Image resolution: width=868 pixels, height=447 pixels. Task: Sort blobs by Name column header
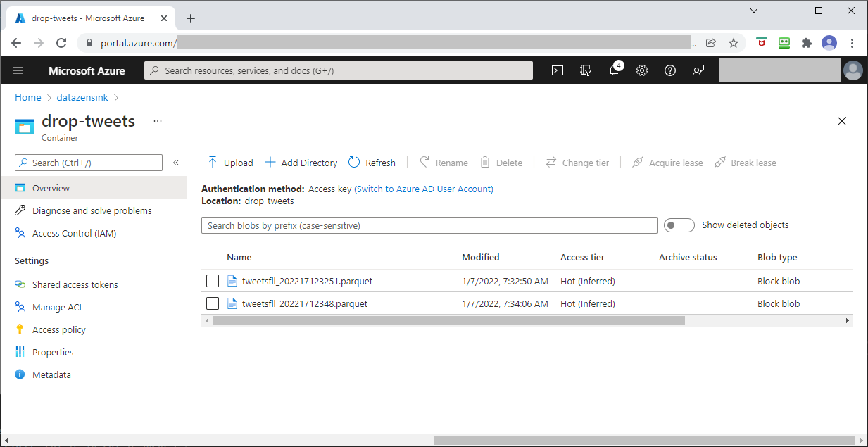239,257
